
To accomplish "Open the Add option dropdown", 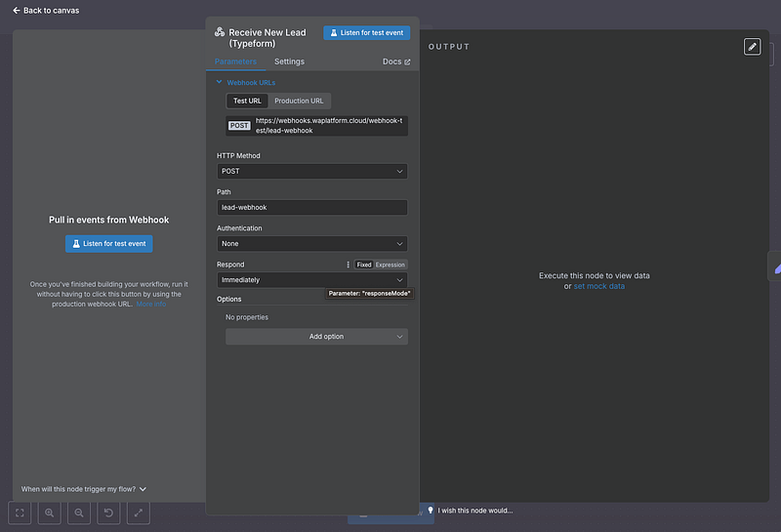I will (316, 337).
